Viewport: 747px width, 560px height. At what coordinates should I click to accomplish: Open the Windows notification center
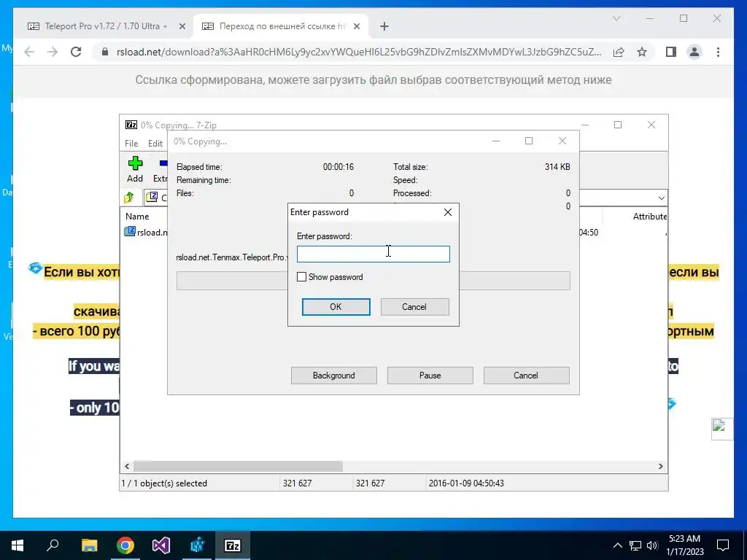[723, 545]
